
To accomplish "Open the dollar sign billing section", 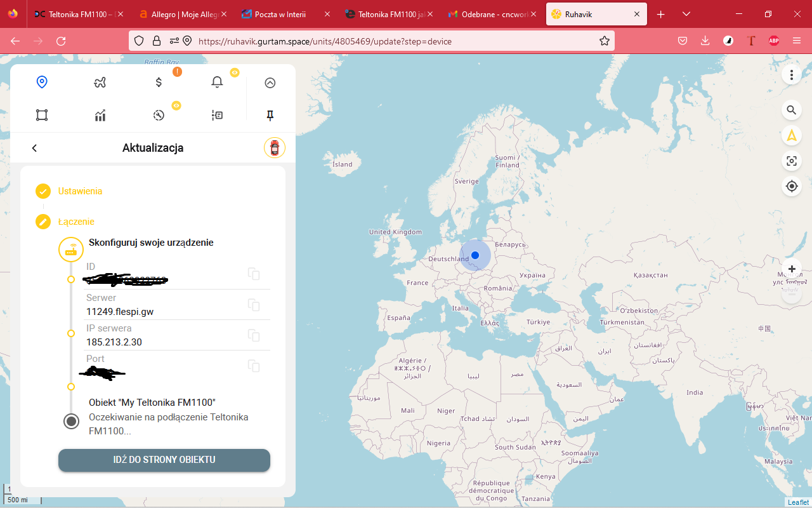I will (159, 82).
